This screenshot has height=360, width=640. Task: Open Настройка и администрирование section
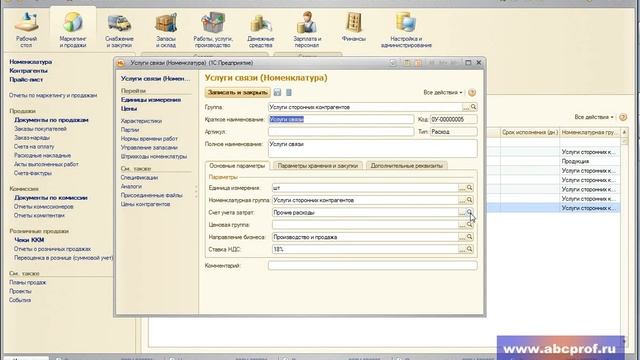coord(406,30)
